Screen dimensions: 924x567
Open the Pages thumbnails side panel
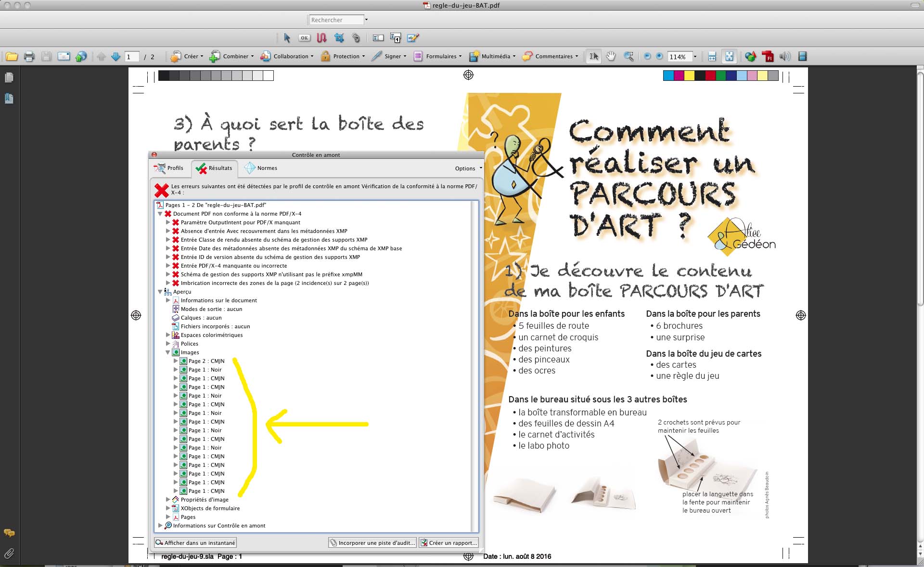point(9,77)
